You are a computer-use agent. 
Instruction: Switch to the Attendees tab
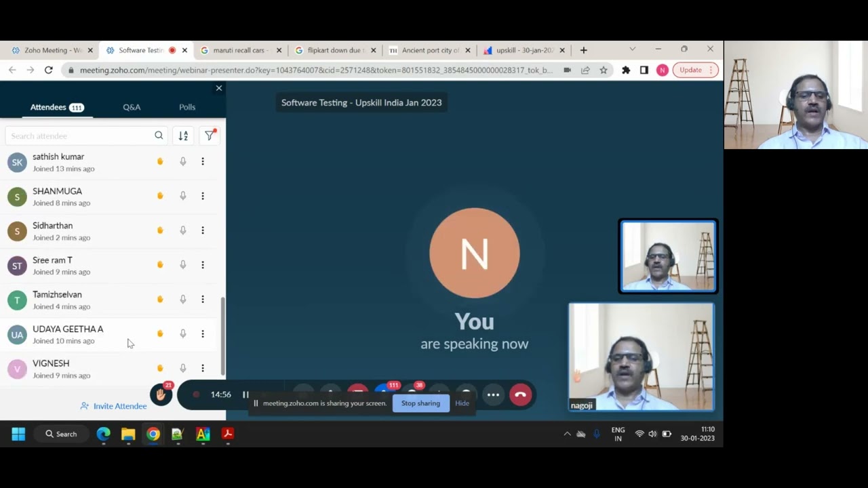56,107
